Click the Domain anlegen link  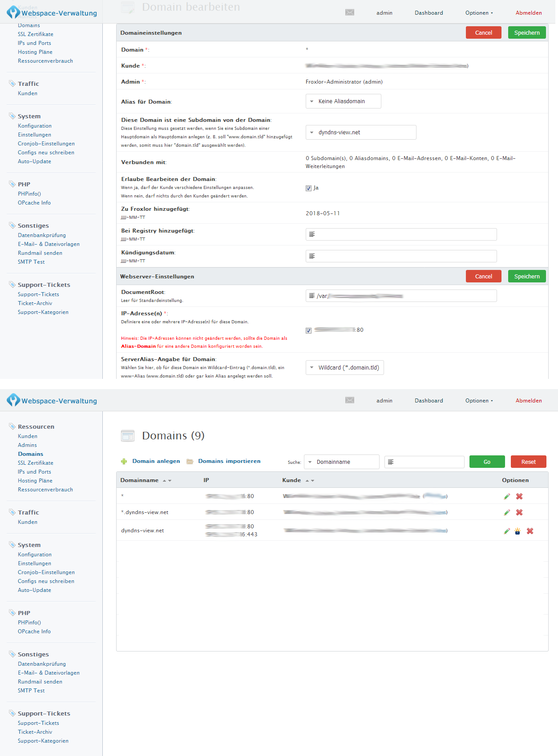(156, 461)
